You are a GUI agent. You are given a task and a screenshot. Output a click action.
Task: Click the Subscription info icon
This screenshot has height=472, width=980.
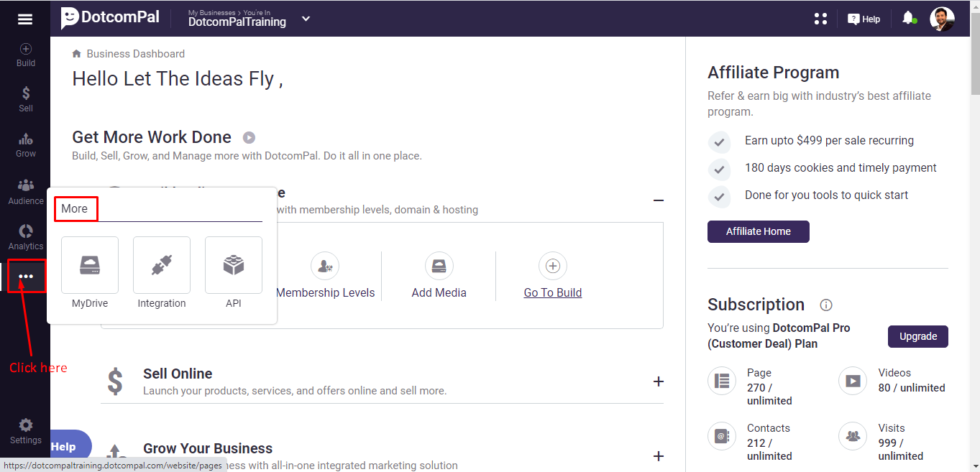click(826, 305)
